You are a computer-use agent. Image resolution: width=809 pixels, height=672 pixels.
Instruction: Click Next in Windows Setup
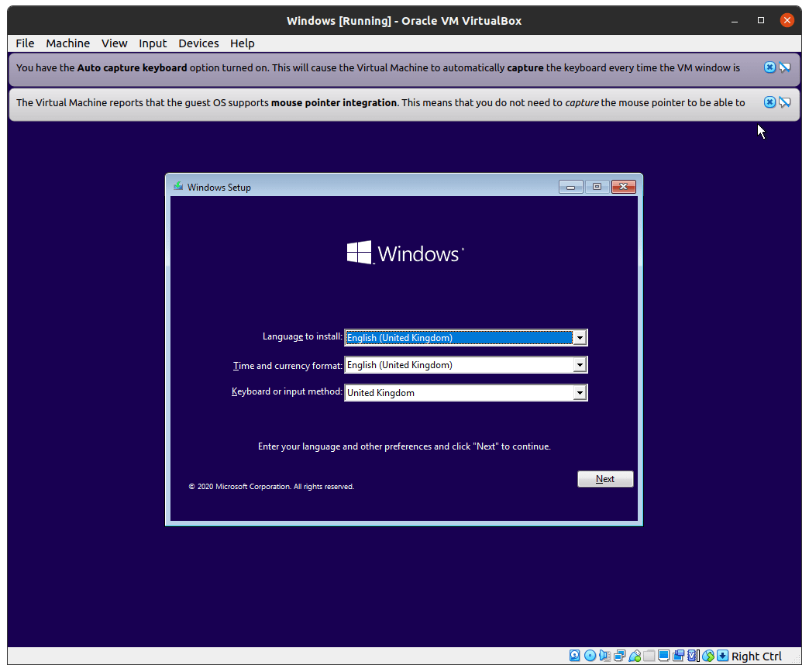[605, 479]
